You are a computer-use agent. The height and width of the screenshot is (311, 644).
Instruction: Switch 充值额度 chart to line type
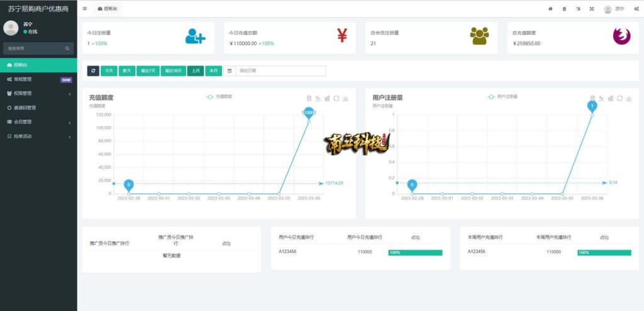318,98
